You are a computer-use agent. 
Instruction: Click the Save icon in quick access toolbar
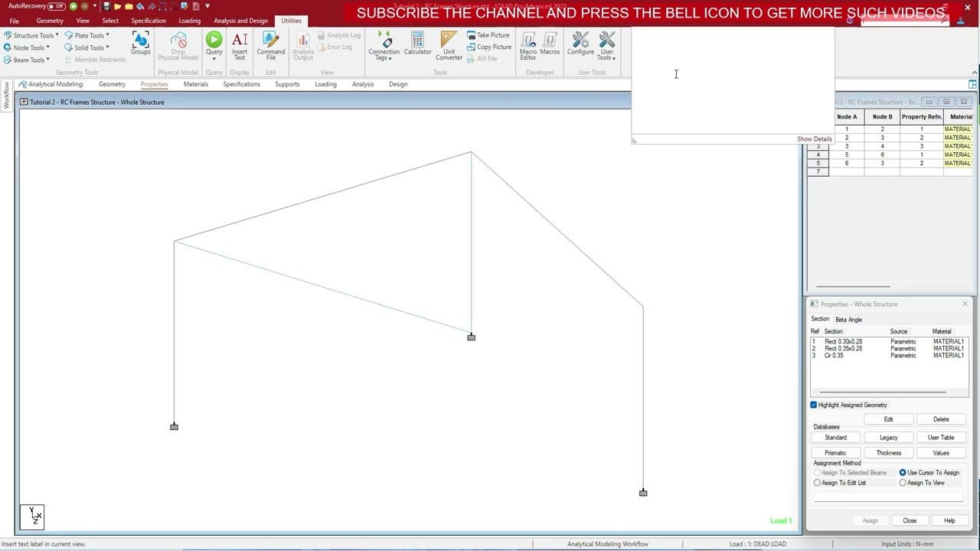106,6
